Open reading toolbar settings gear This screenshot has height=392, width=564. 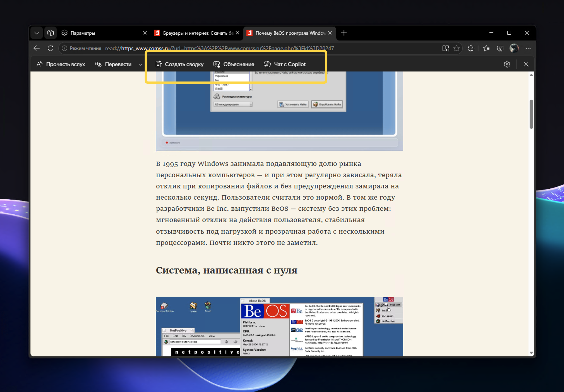507,64
